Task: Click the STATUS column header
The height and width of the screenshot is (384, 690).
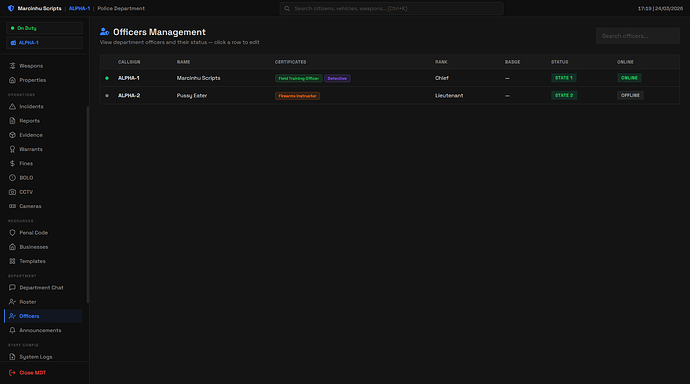Action: coord(560,62)
